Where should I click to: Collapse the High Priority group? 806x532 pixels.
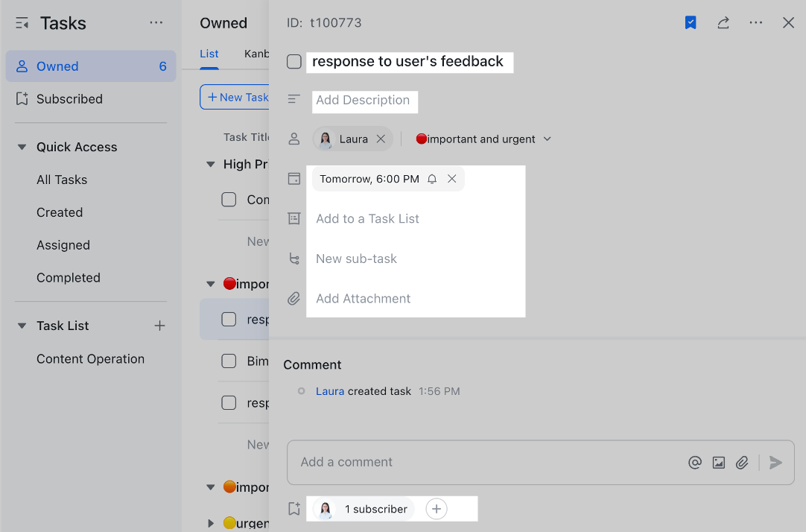click(210, 164)
